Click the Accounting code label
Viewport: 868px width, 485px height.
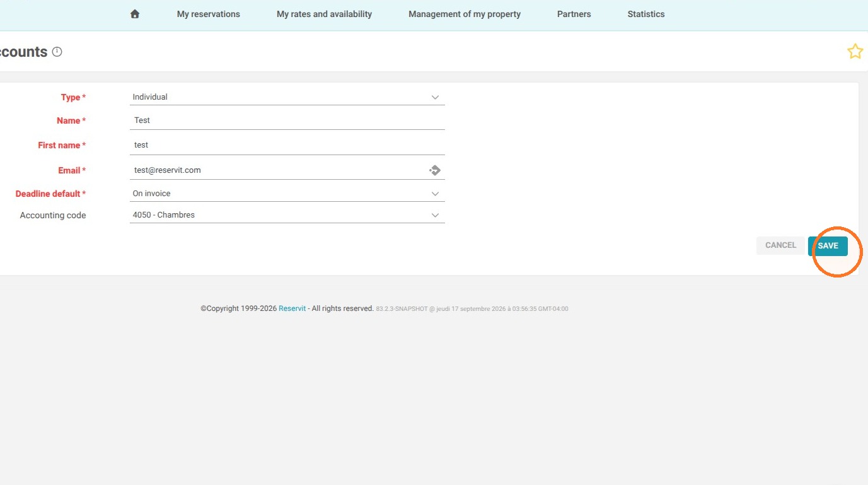click(53, 215)
